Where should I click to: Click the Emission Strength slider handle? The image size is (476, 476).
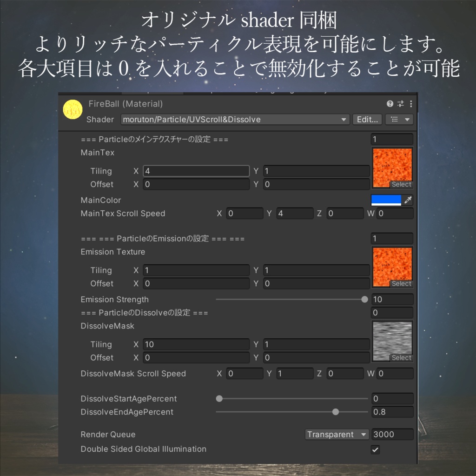(x=364, y=299)
